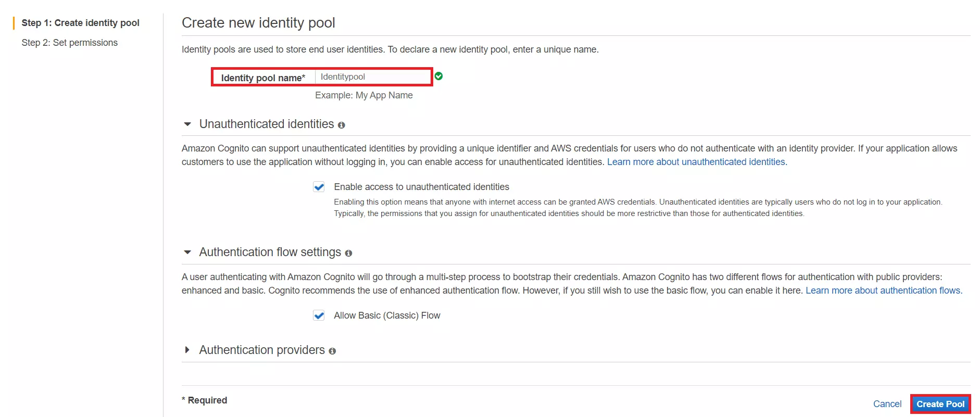The height and width of the screenshot is (417, 980).
Task: Click the Authentication flow settings heading text
Action: 270,252
